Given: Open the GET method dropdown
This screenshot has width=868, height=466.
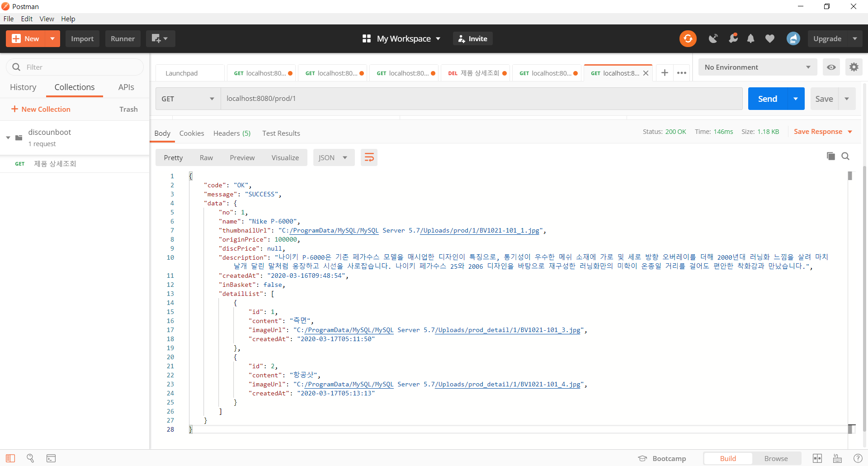Looking at the screenshot, I should (x=188, y=99).
